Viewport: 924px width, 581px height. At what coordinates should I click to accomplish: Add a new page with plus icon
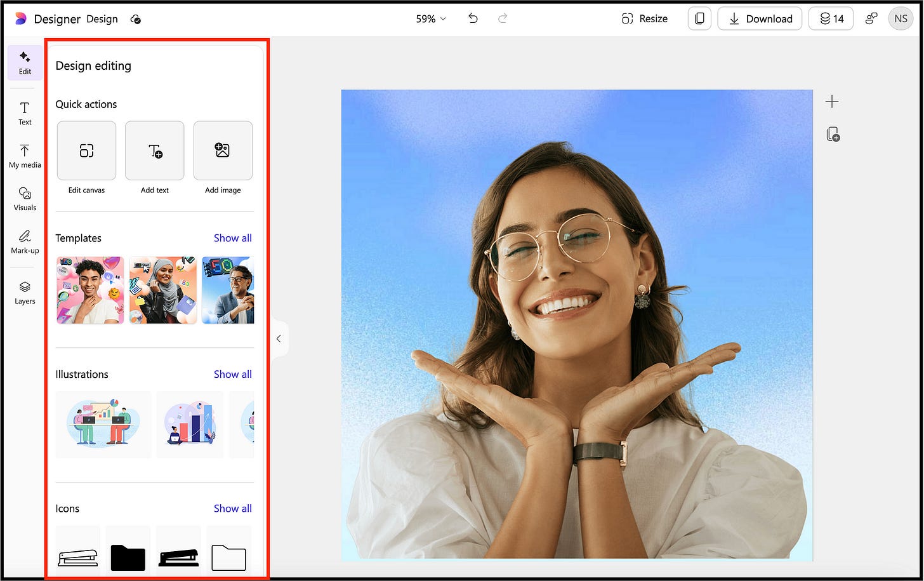832,101
